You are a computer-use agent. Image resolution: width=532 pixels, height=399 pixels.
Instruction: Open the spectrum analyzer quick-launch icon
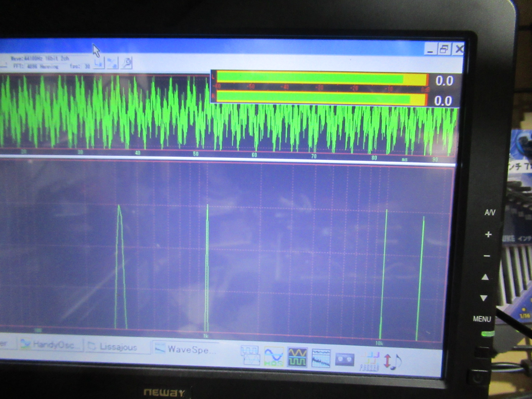click(x=321, y=358)
